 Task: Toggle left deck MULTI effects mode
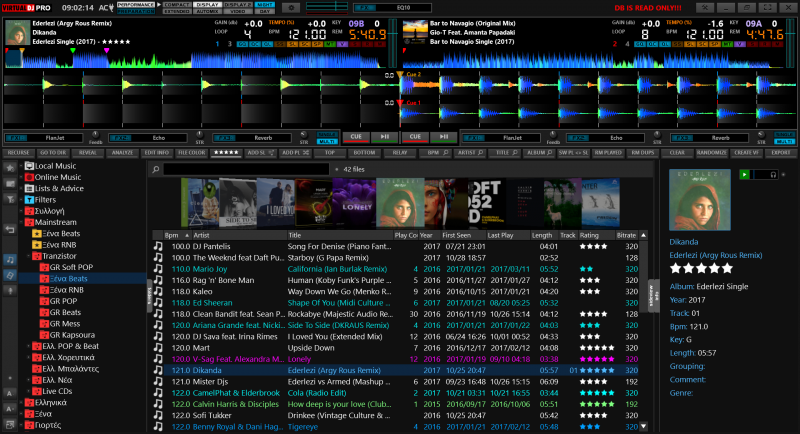click(x=327, y=141)
